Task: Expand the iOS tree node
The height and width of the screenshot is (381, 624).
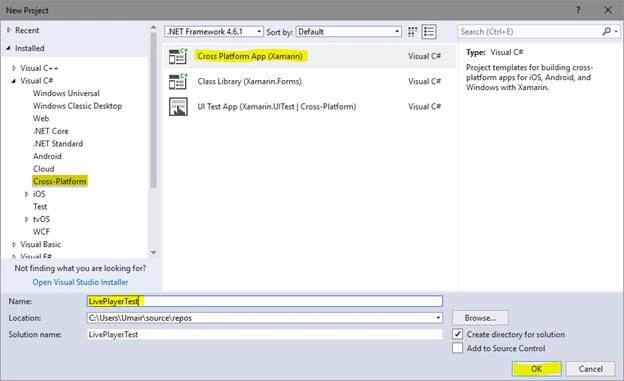Action: point(27,194)
